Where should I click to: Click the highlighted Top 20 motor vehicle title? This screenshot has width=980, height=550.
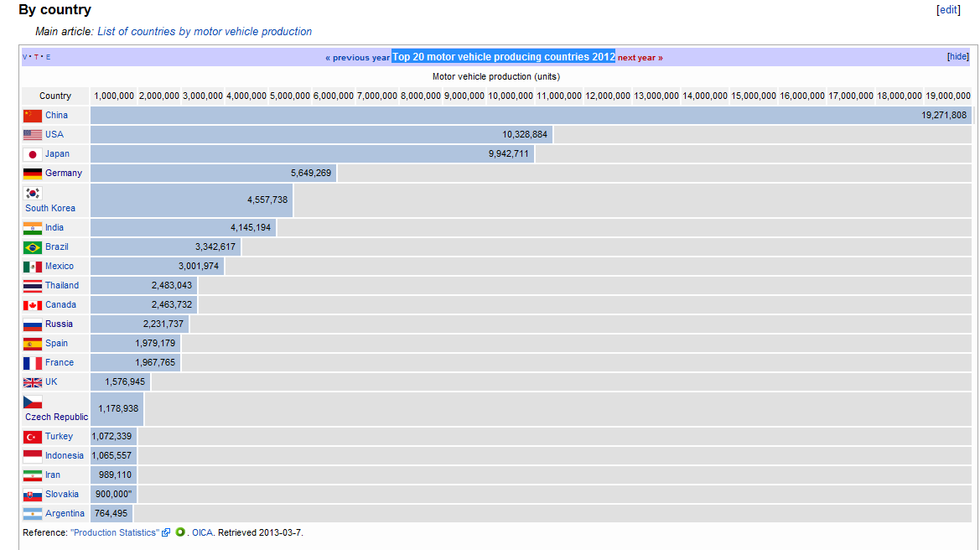pos(504,57)
